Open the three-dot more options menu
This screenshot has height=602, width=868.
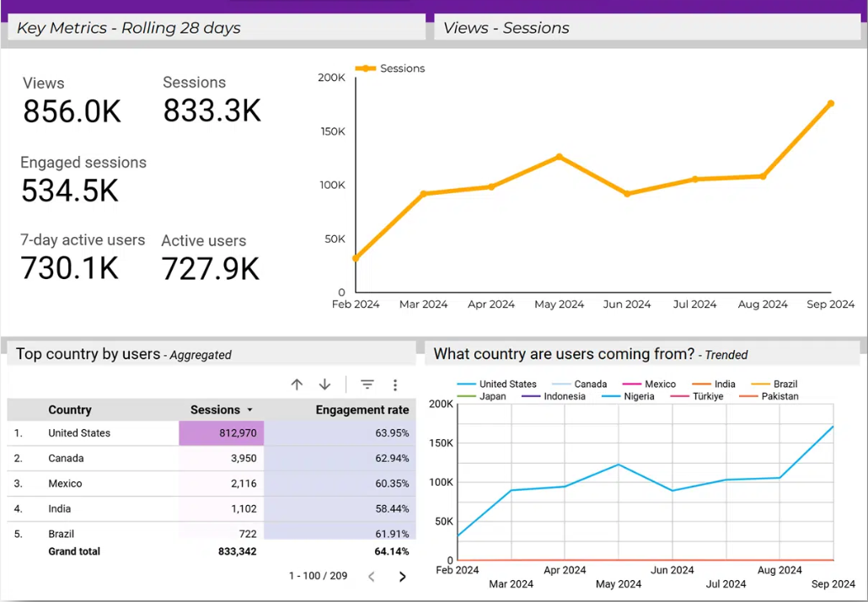pos(395,384)
